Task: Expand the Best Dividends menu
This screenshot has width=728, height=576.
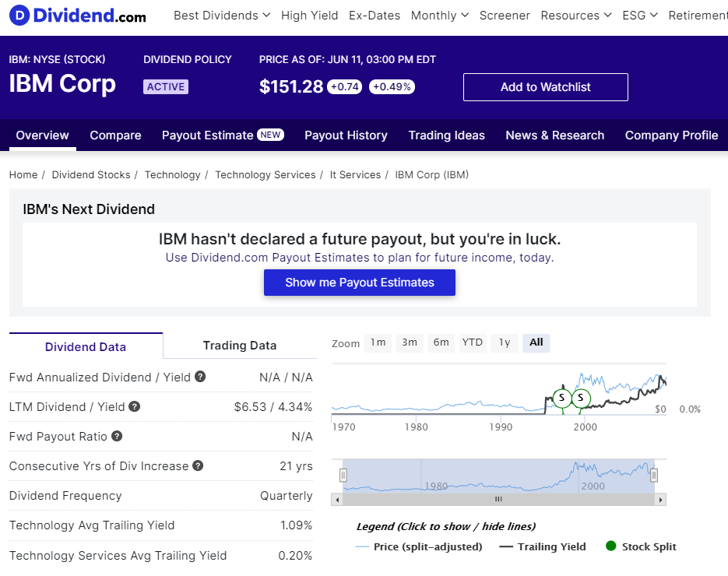Action: pos(222,16)
